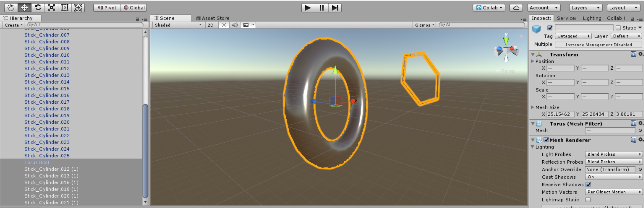This screenshot has height=208, width=644.
Task: Open the Layers dropdown
Action: click(586, 8)
